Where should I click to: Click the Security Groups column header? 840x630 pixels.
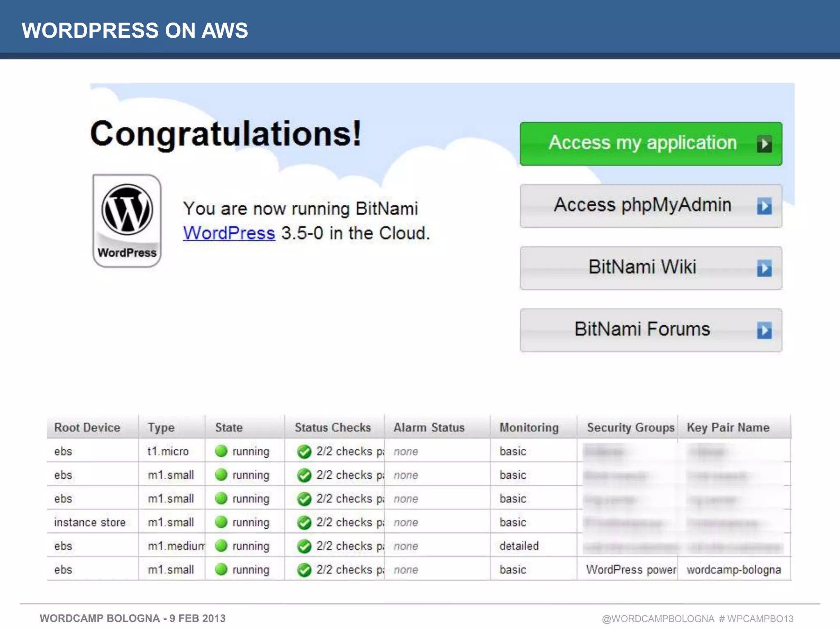click(x=628, y=427)
